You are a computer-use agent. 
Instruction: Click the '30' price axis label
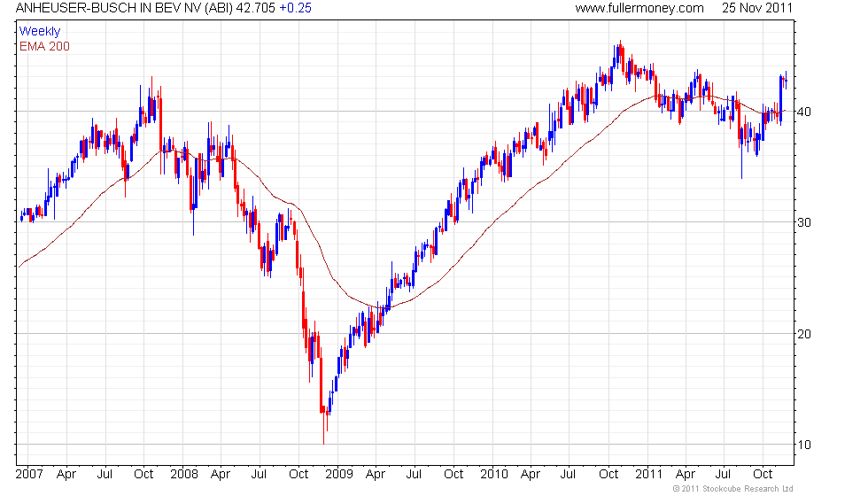804,222
